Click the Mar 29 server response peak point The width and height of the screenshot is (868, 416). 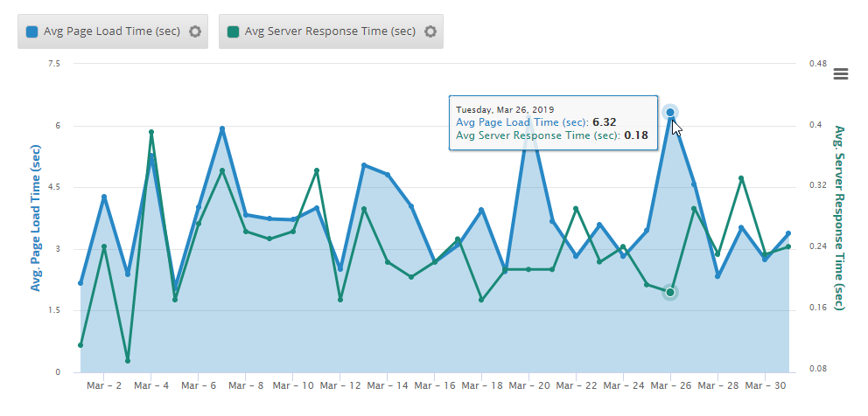[x=741, y=178]
